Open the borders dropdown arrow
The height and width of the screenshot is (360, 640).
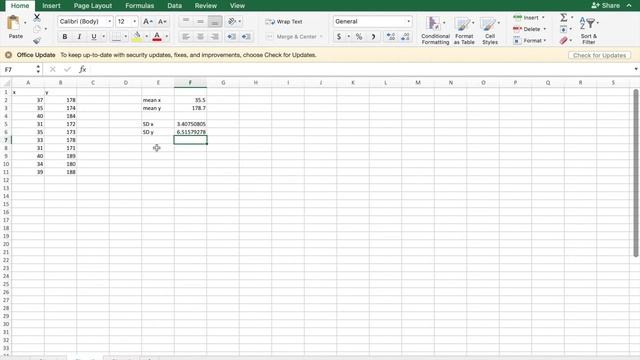125,37
